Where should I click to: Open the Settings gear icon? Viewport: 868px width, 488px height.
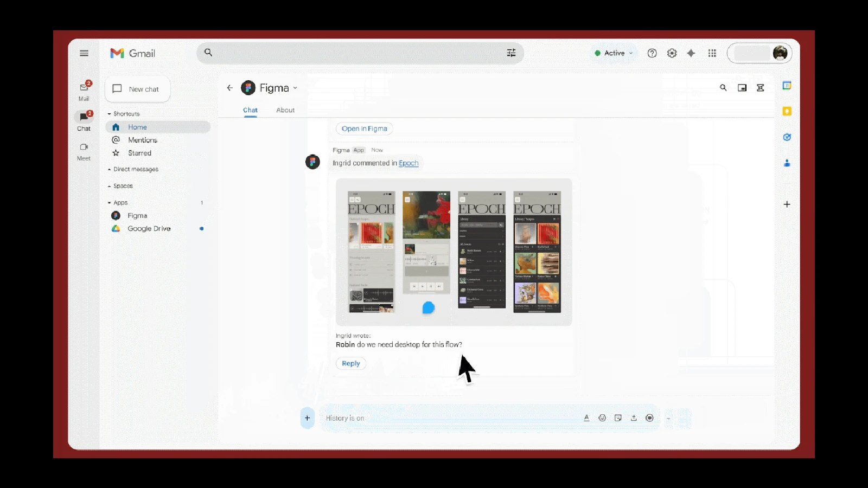coord(672,53)
